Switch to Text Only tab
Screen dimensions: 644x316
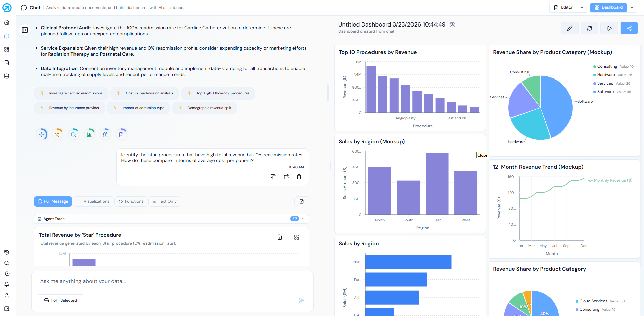pyautogui.click(x=164, y=201)
